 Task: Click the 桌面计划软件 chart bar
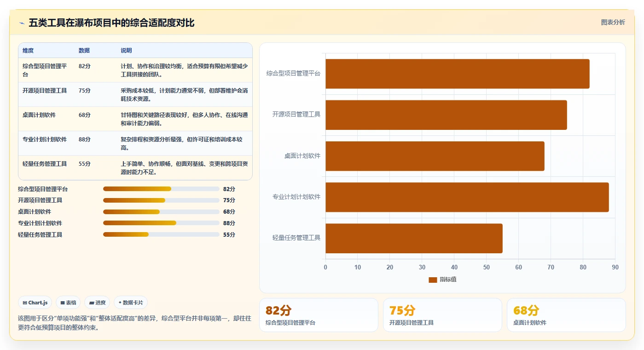click(435, 156)
